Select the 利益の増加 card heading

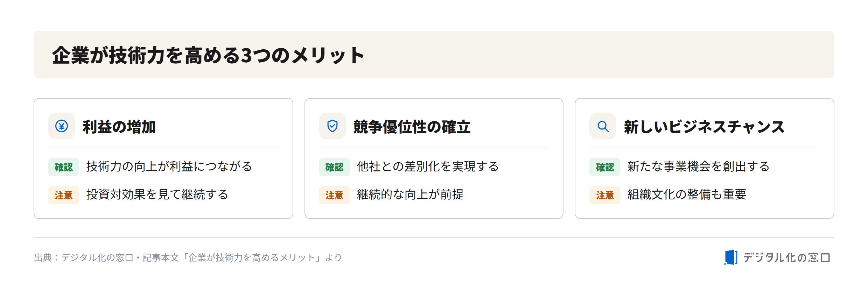pyautogui.click(x=119, y=127)
